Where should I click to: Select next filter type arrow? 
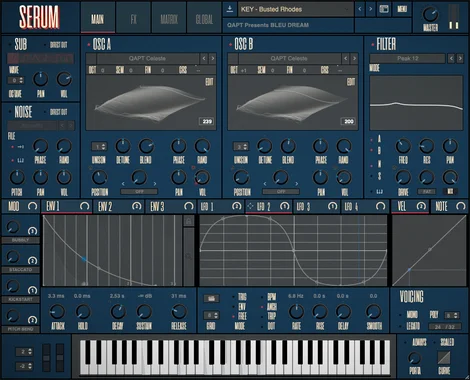460,58
